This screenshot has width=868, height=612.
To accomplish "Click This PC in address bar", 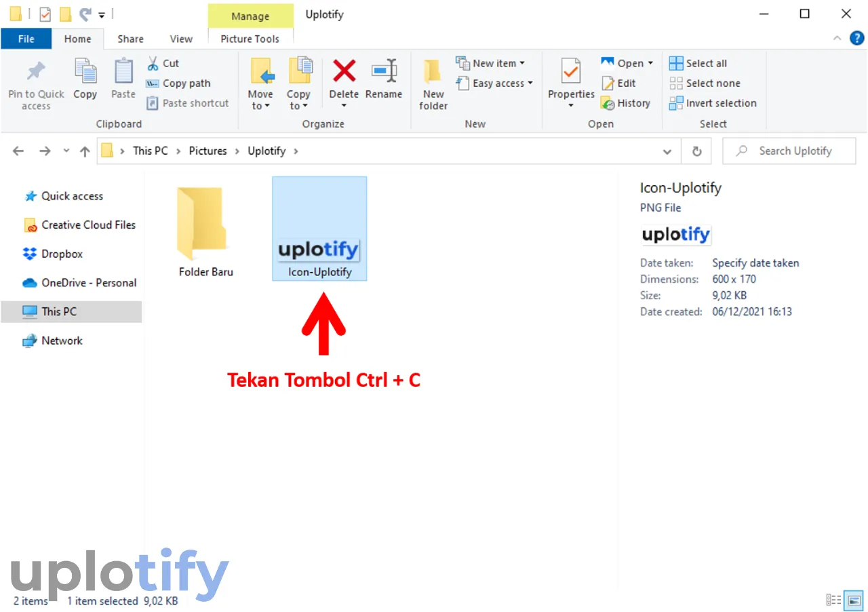I will (151, 151).
